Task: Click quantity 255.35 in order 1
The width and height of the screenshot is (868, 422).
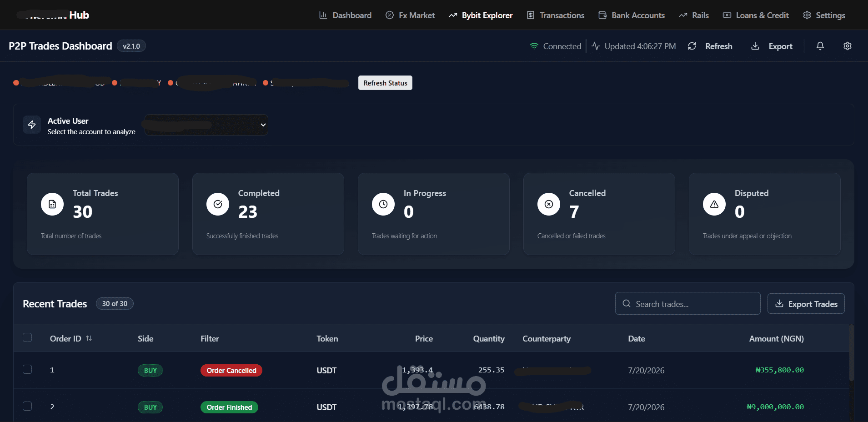Action: pyautogui.click(x=491, y=370)
